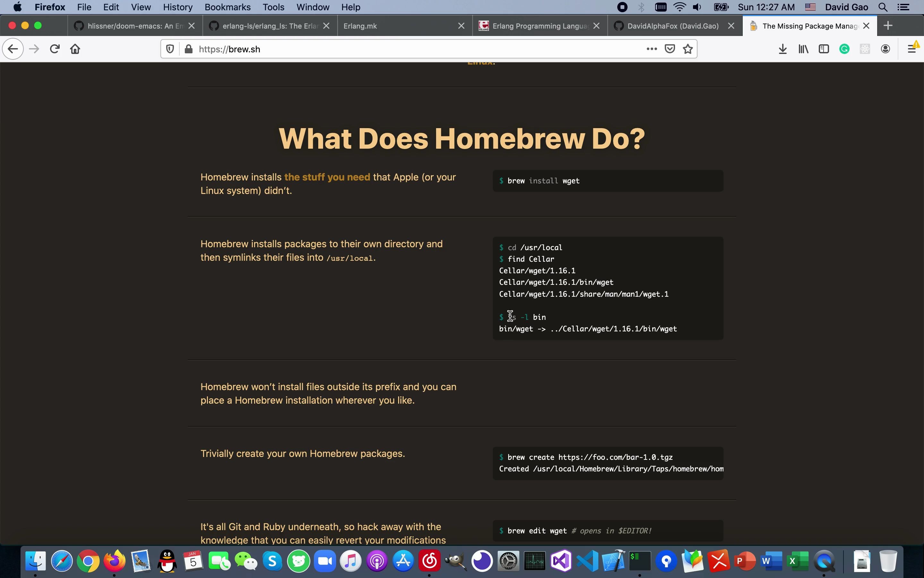Screen dimensions: 924x578
Task: Open QQ penguin app in the Dock
Action: tap(167, 561)
